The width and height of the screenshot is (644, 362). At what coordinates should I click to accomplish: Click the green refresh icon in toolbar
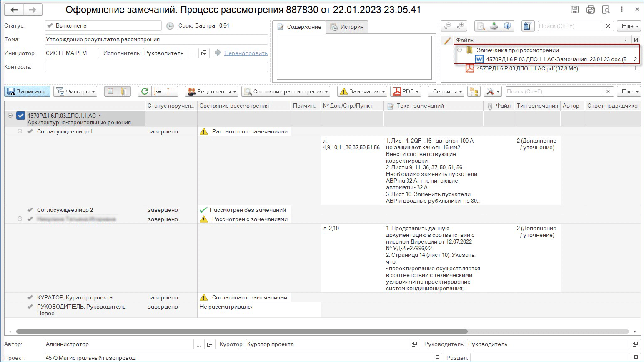tap(144, 91)
